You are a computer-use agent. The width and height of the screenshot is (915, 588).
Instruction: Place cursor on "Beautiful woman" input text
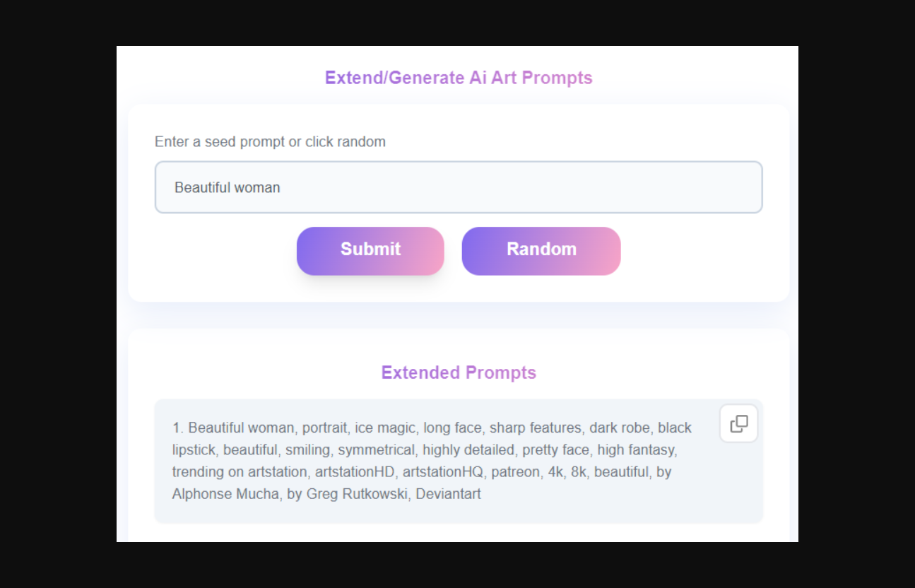[x=228, y=188]
